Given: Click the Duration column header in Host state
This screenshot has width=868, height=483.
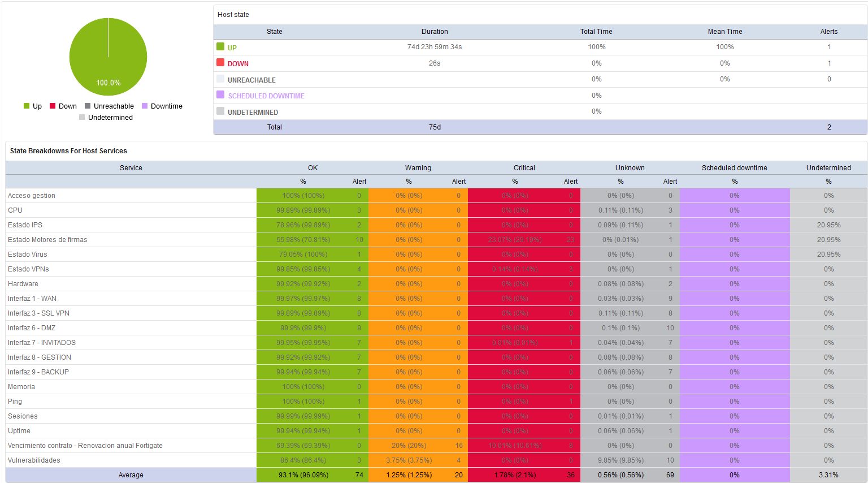Looking at the screenshot, I should (434, 32).
